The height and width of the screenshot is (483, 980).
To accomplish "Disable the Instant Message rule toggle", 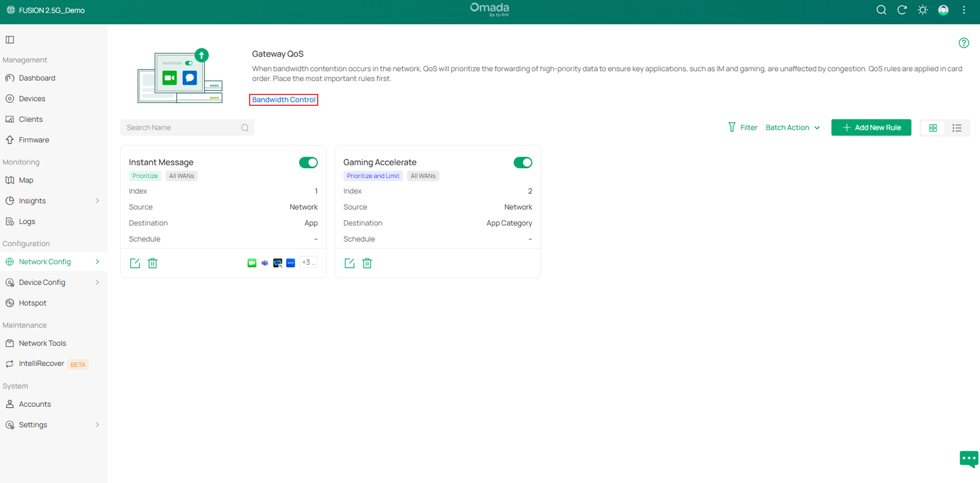I will (308, 163).
